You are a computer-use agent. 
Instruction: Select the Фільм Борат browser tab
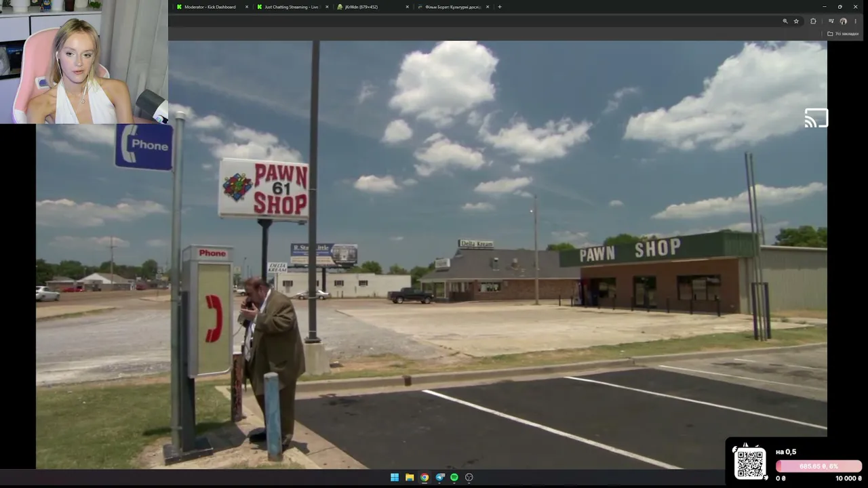452,7
